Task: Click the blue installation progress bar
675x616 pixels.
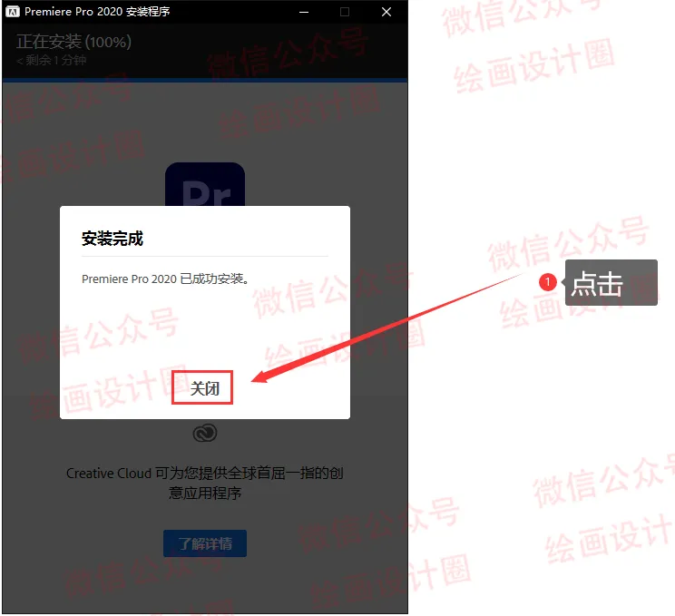Action: [x=205, y=80]
